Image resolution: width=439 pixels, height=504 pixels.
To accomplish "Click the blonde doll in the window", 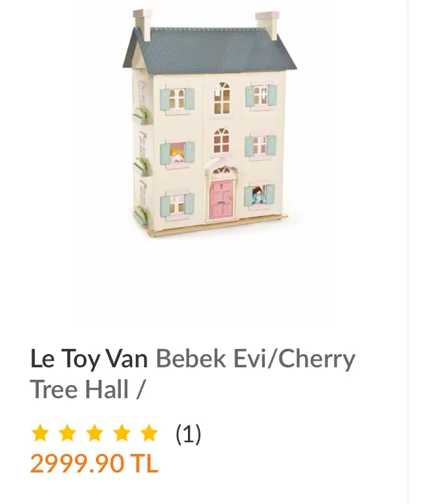I will coord(176,156).
